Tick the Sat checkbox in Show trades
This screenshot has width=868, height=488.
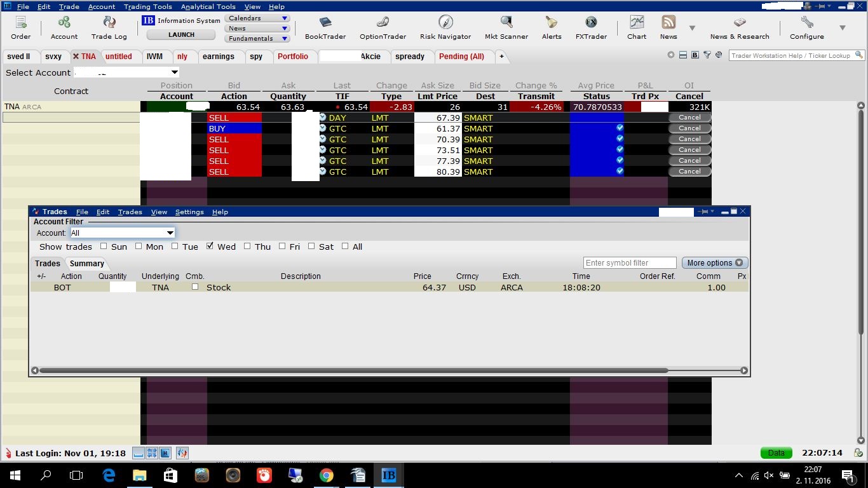click(x=311, y=246)
